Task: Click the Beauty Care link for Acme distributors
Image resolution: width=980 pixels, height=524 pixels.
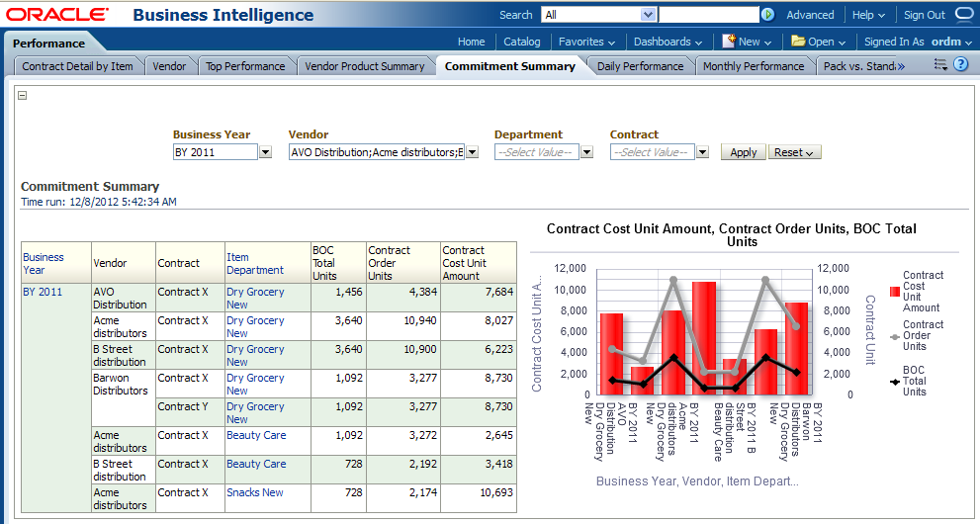Action: [256, 435]
